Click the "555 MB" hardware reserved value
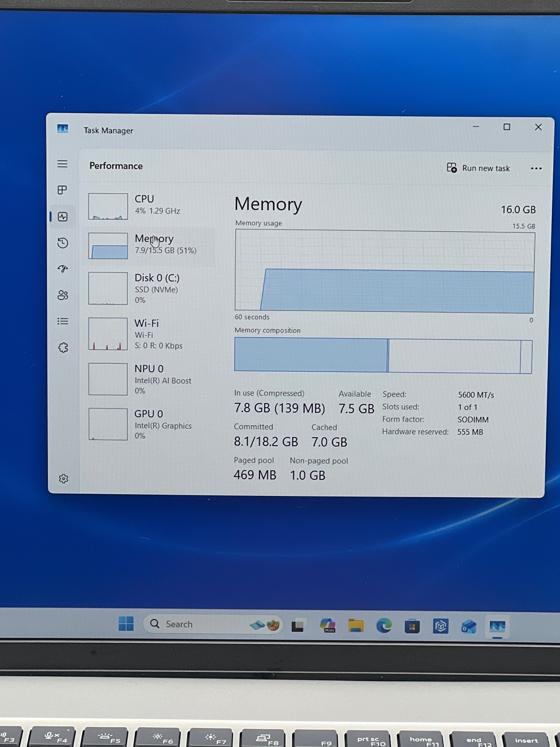The width and height of the screenshot is (560, 747). tap(470, 432)
